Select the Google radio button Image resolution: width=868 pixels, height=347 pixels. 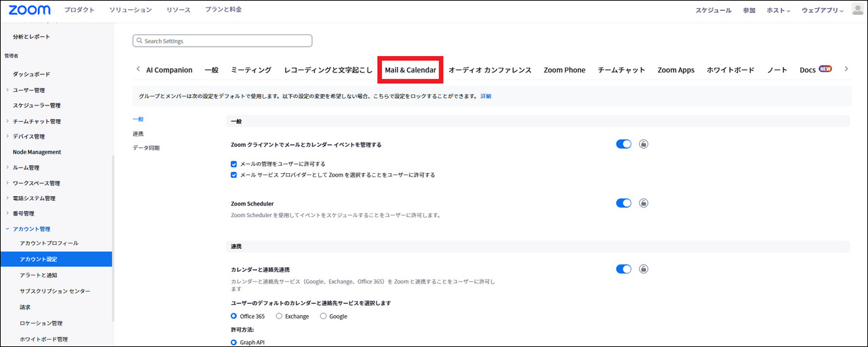(323, 316)
